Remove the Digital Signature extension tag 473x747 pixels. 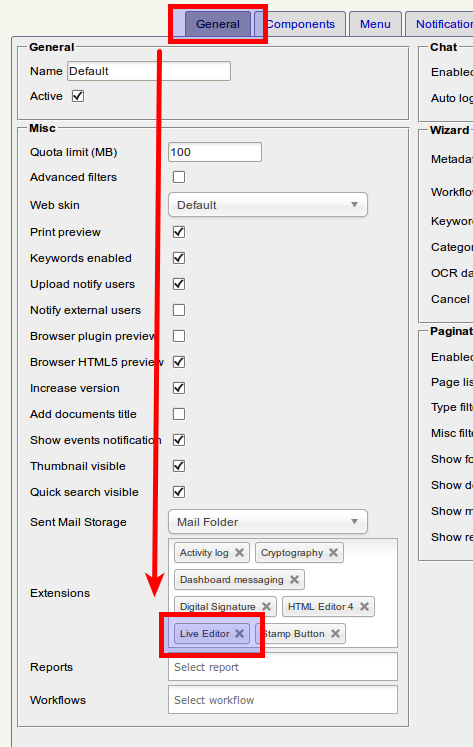[266, 606]
